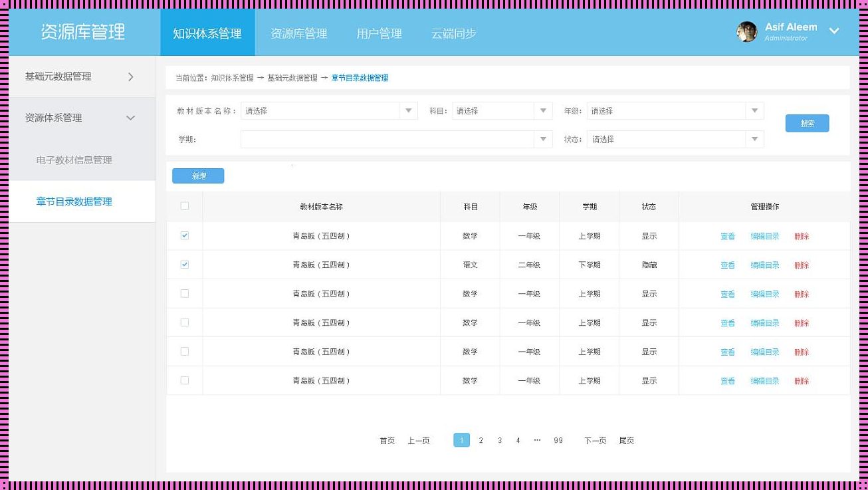Go to 下一页 in pagination
Screen dimensions: 868x490
tap(595, 440)
